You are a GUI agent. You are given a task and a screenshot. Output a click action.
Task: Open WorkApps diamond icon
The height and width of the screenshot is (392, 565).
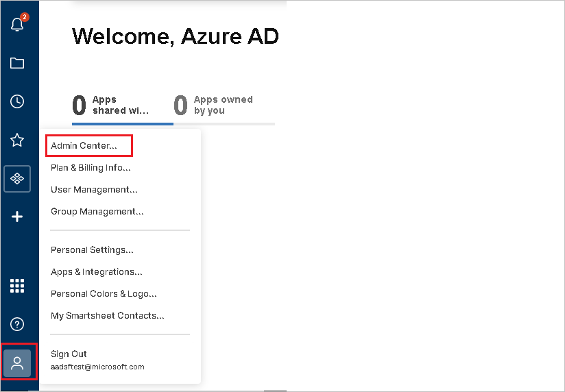(17, 179)
